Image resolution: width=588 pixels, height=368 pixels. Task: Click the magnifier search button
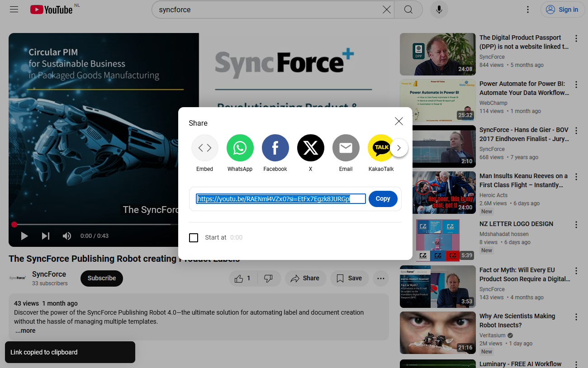[408, 9]
